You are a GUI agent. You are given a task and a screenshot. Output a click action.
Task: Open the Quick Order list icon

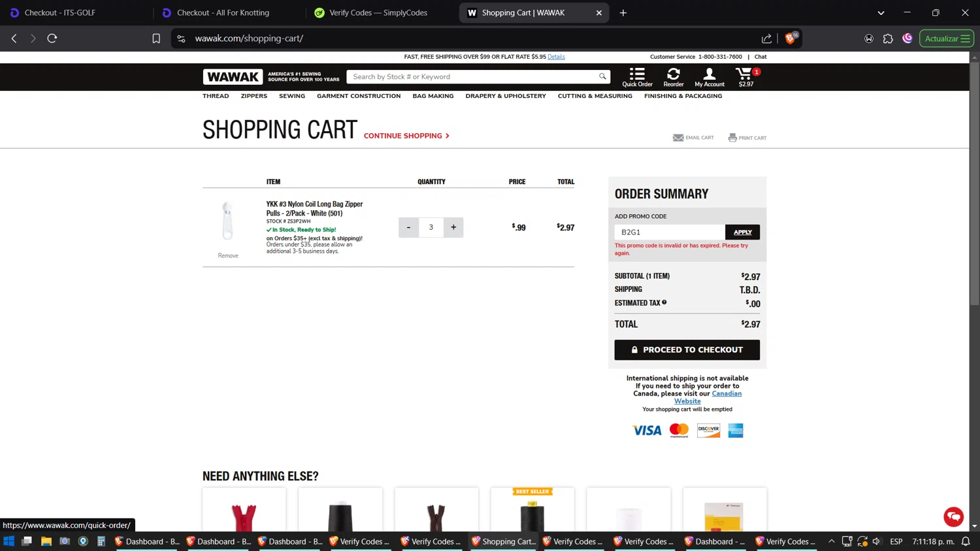click(637, 76)
